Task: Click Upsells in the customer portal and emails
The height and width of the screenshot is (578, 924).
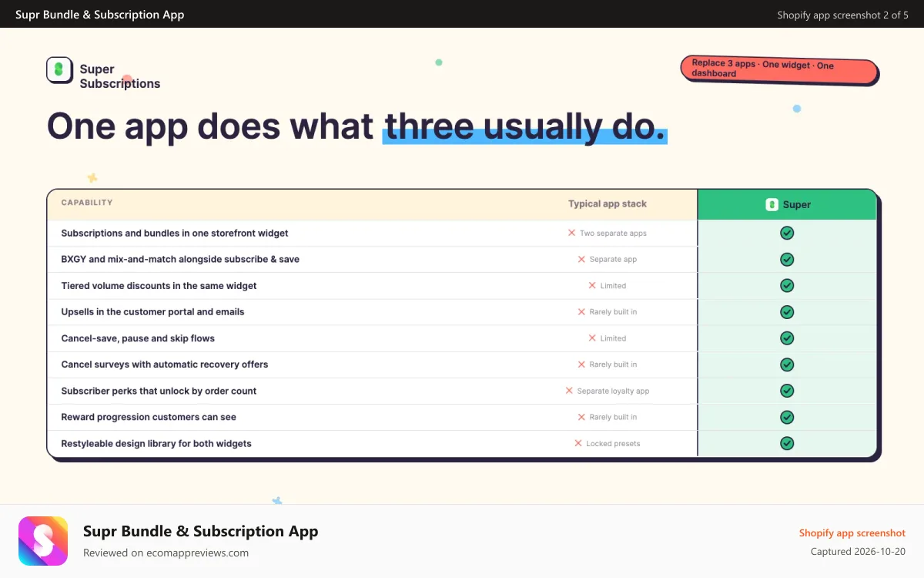Action: [x=152, y=312]
